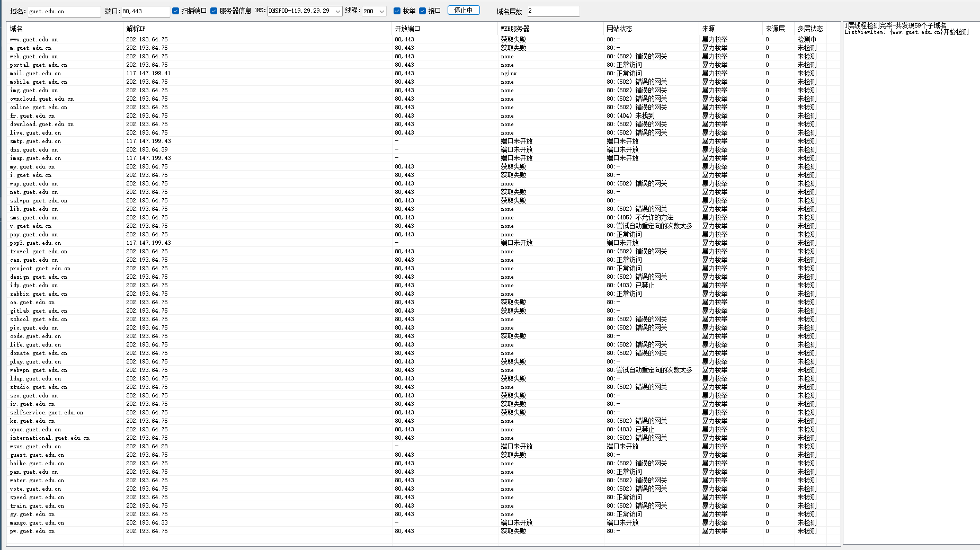Toggle the 服务器信息 checkbox
The height and width of the screenshot is (550, 980).
coord(214,11)
